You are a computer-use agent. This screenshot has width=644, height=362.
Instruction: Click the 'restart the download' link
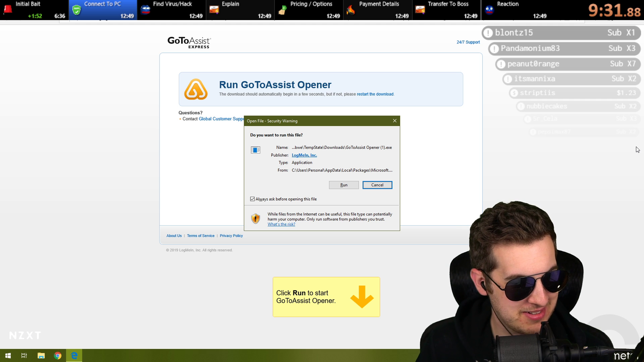375,94
